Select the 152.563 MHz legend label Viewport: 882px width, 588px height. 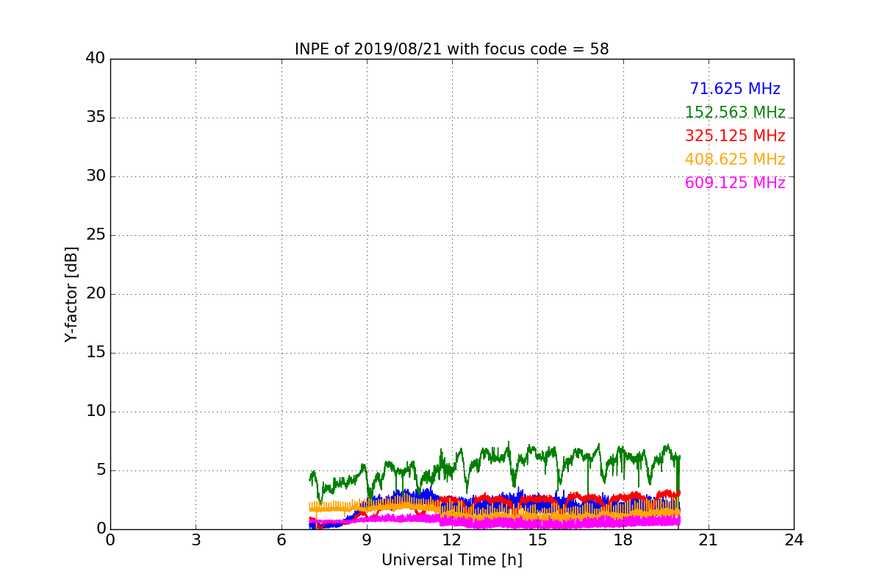735,112
